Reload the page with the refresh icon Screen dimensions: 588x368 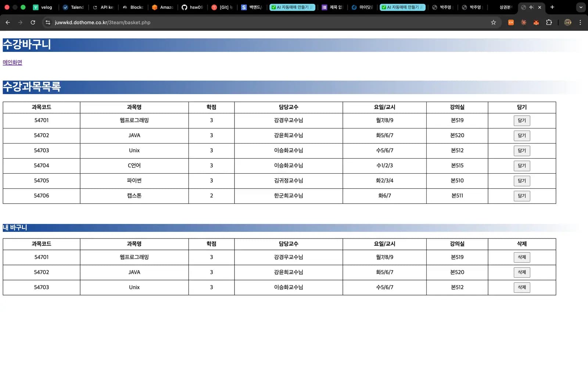33,22
